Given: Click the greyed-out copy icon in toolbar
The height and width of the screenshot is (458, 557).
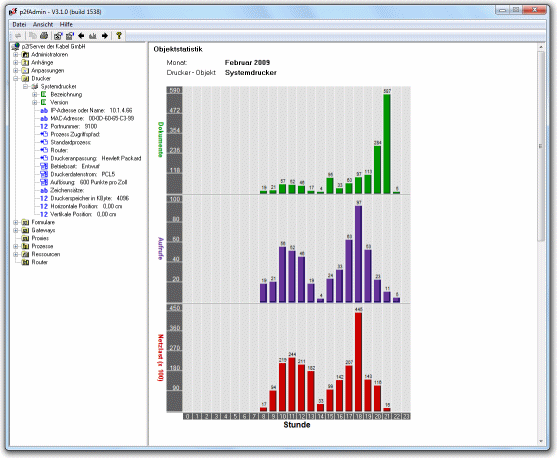Looking at the screenshot, I should pyautogui.click(x=32, y=36).
